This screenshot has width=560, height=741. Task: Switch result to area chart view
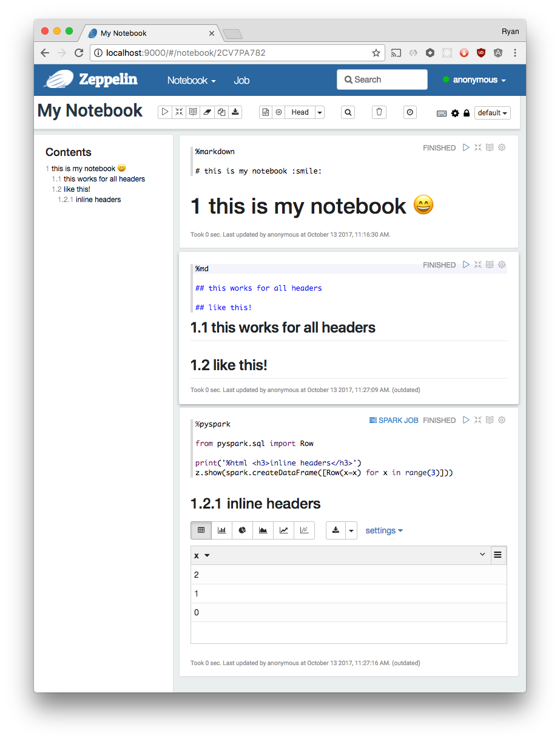(x=263, y=530)
